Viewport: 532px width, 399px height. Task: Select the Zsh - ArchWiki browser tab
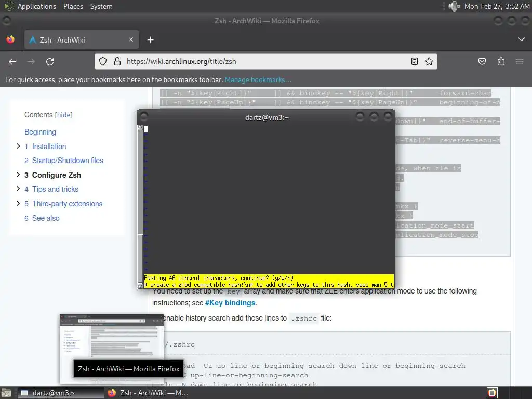click(82, 40)
